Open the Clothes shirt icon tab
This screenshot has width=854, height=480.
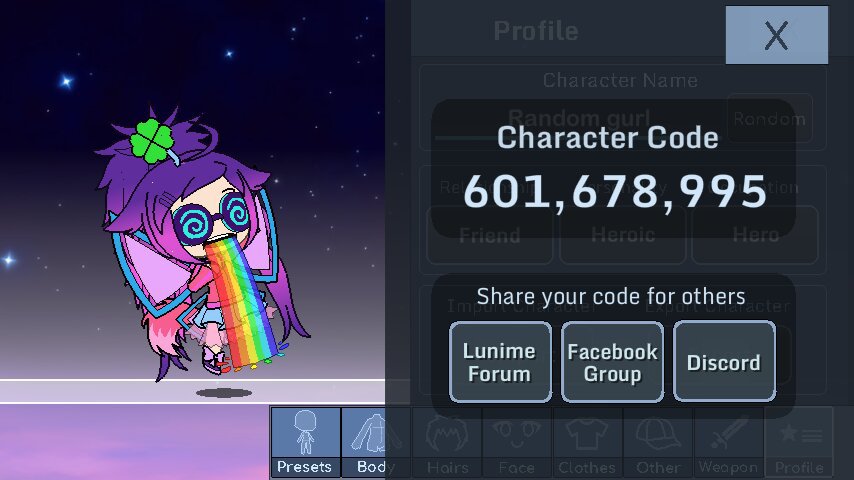point(587,442)
